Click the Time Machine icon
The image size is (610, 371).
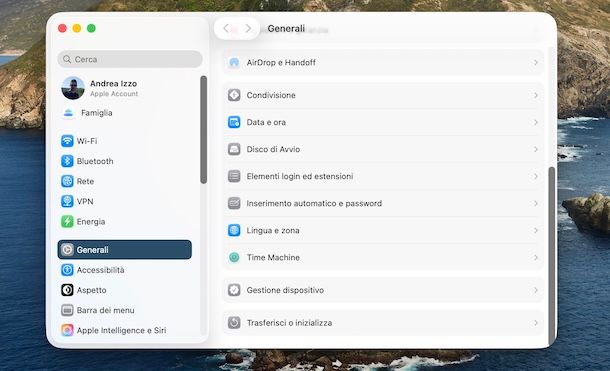[x=234, y=257]
